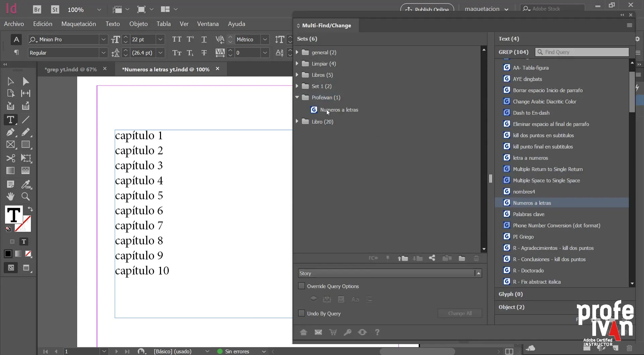The height and width of the screenshot is (355, 644).
Task: Select the Rectangle tool
Action: 26,145
